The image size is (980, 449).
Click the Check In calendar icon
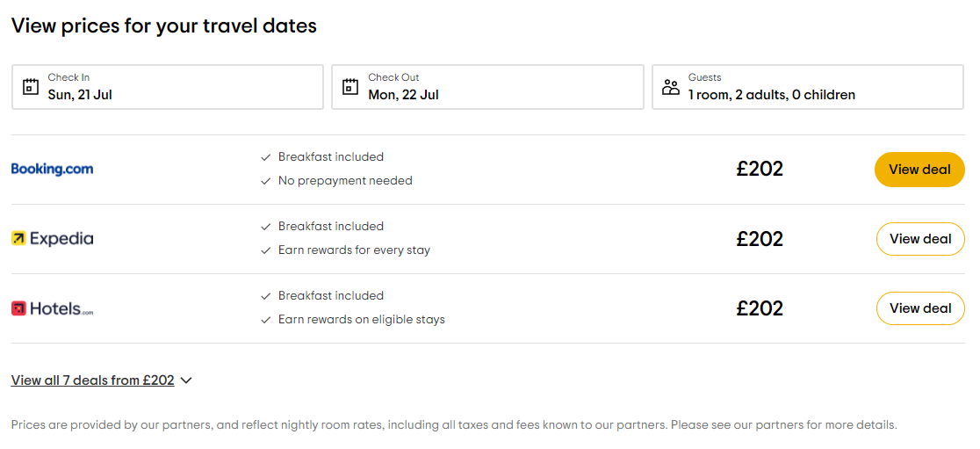31,87
